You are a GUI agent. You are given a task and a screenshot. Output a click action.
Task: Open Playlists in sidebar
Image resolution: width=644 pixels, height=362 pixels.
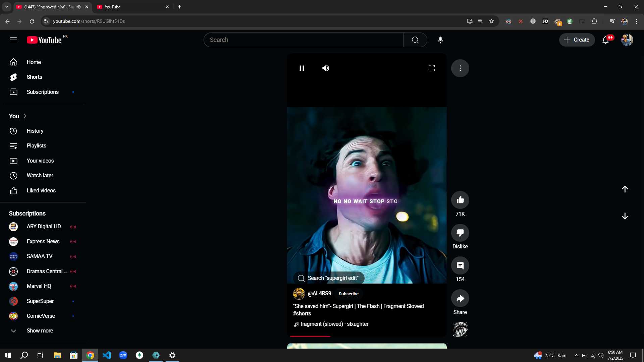pos(43,146)
